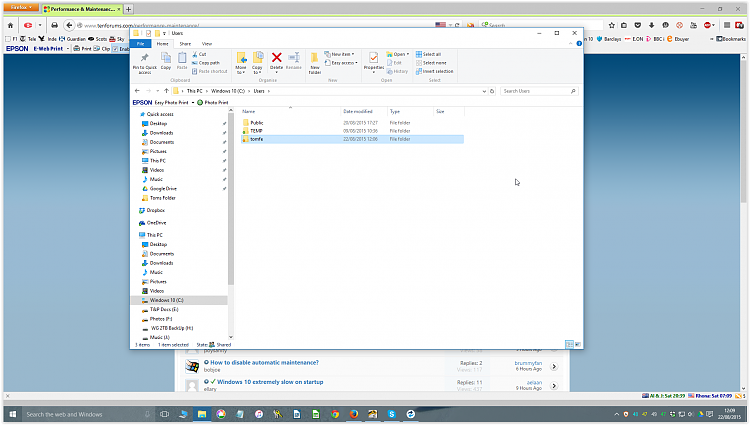Open 'How to disable automatic maintenance?' thread

point(265,362)
